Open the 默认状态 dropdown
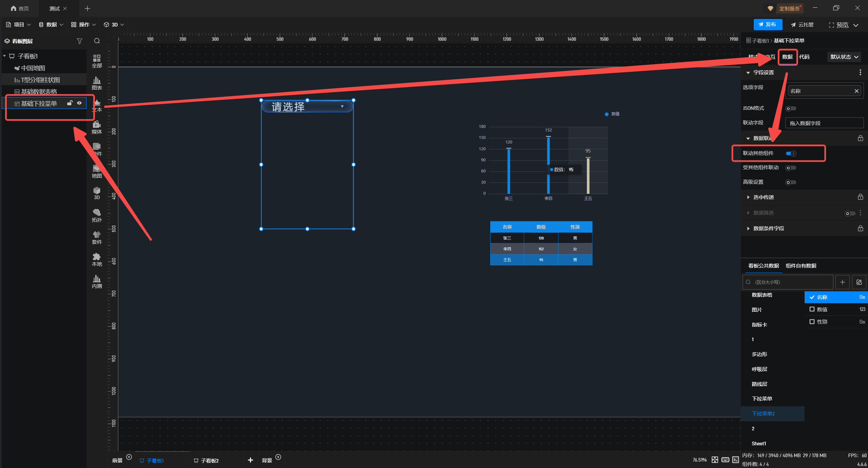 click(x=844, y=57)
